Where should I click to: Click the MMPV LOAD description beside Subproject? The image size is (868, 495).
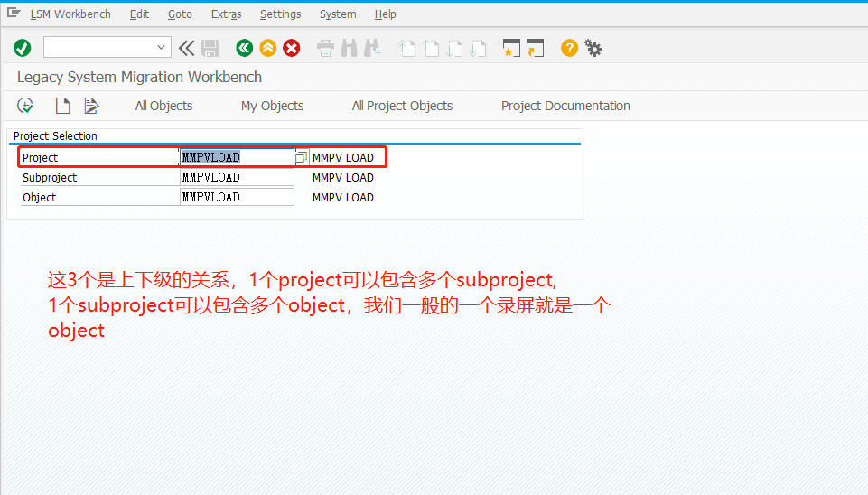(x=342, y=178)
